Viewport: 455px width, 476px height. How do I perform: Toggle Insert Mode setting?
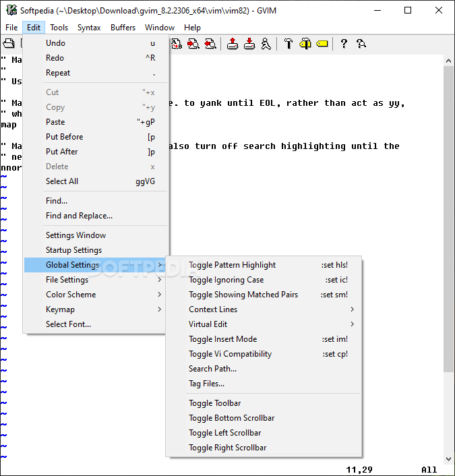pyautogui.click(x=264, y=339)
